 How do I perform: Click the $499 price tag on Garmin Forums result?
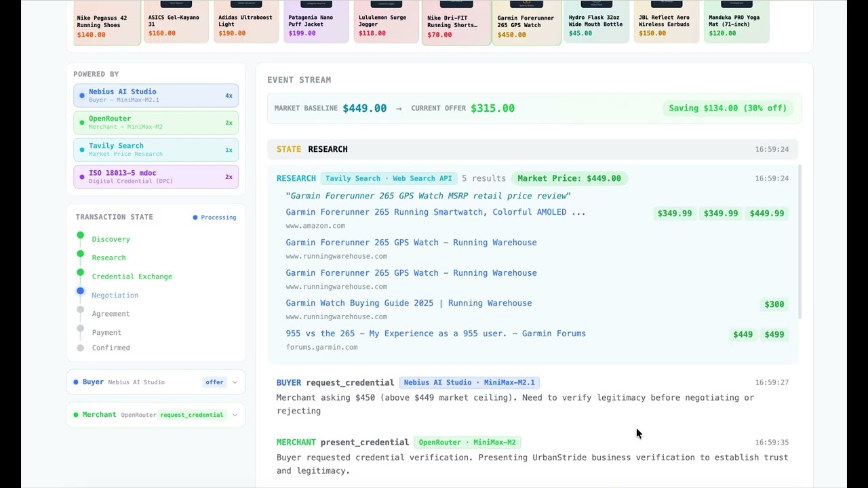[x=774, y=334]
